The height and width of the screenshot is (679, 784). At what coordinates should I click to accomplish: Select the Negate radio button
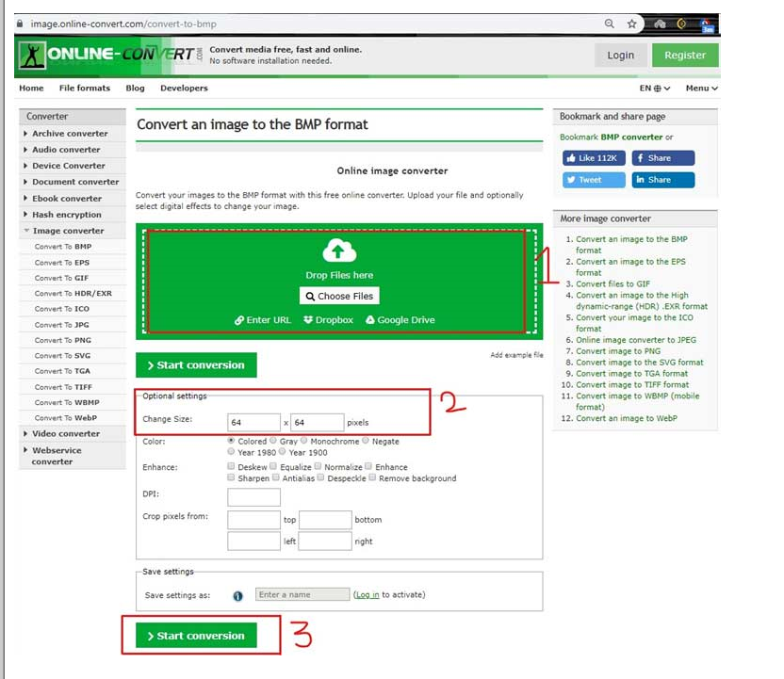(366, 441)
